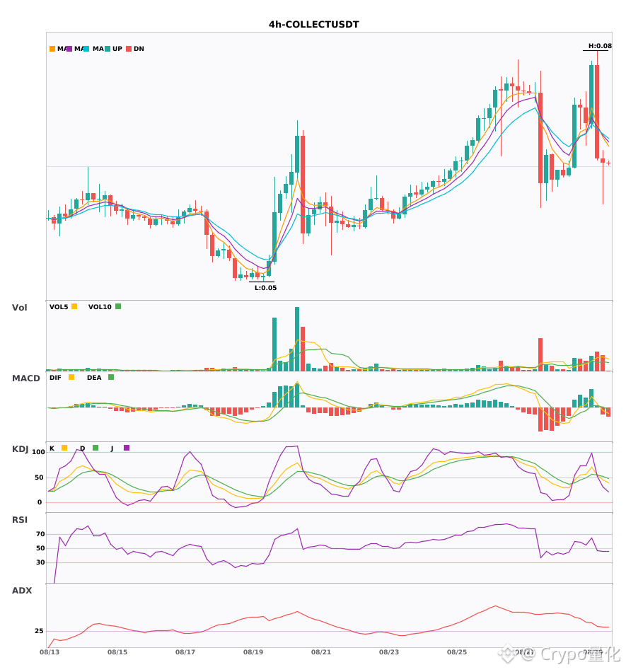The width and height of the screenshot is (626, 672).
Task: Click the red DN legend swatch
Action: tap(129, 49)
